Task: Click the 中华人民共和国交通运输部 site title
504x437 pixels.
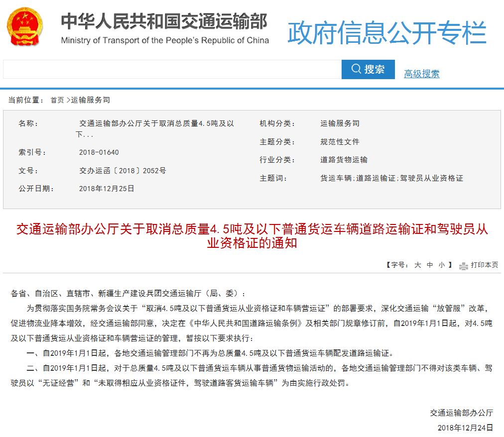Action: tap(164, 22)
